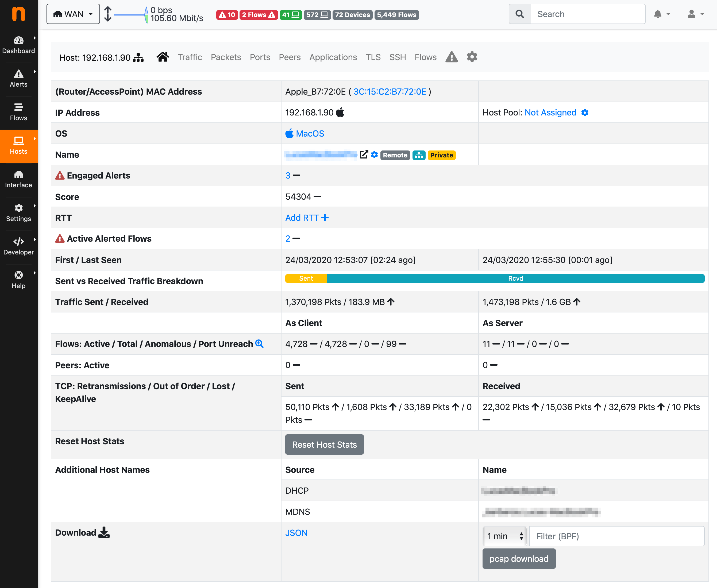Click the Reset Host Stats button
This screenshot has height=588, width=717.
point(324,444)
